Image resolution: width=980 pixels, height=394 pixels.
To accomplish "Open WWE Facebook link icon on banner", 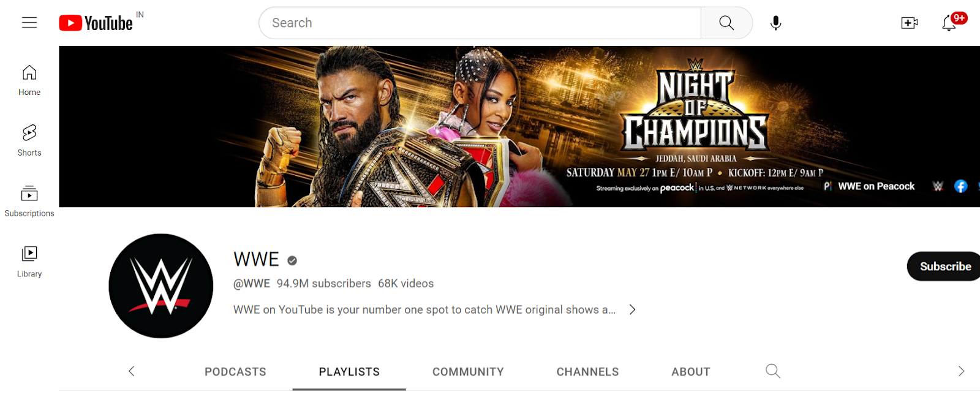I will 961,186.
